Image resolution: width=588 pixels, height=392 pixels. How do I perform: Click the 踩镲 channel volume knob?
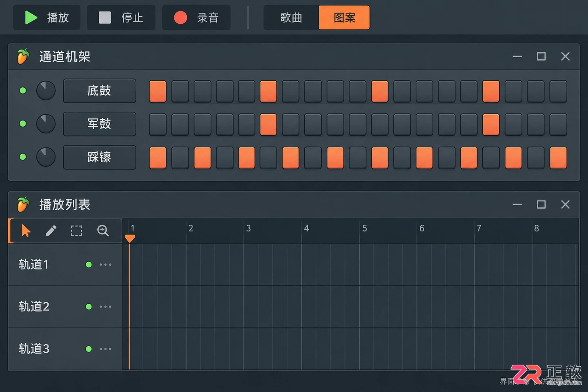click(x=46, y=157)
